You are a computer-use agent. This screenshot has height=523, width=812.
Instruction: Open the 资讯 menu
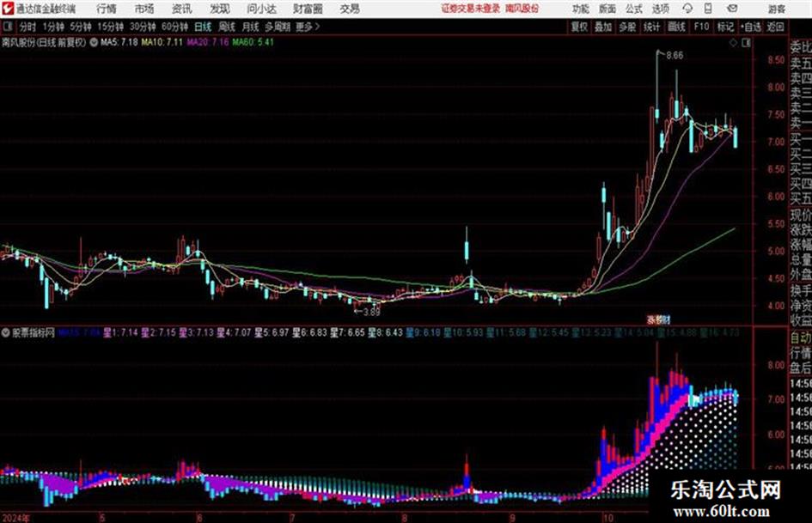point(182,9)
